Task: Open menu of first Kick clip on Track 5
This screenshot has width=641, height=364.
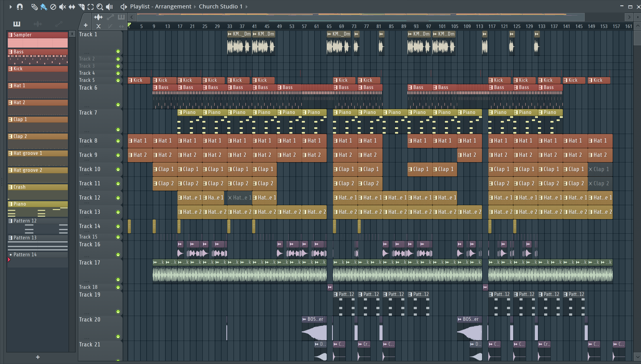Action: [130, 81]
